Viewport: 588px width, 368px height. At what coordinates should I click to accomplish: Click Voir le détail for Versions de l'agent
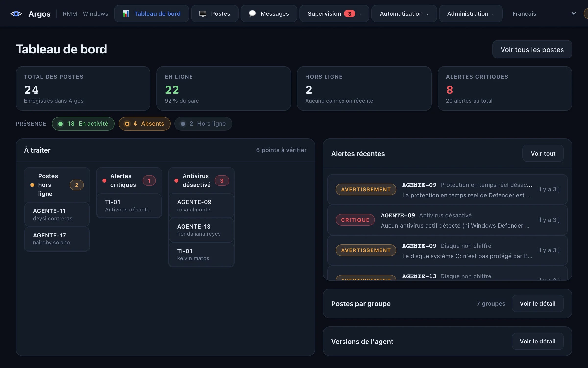pyautogui.click(x=538, y=341)
